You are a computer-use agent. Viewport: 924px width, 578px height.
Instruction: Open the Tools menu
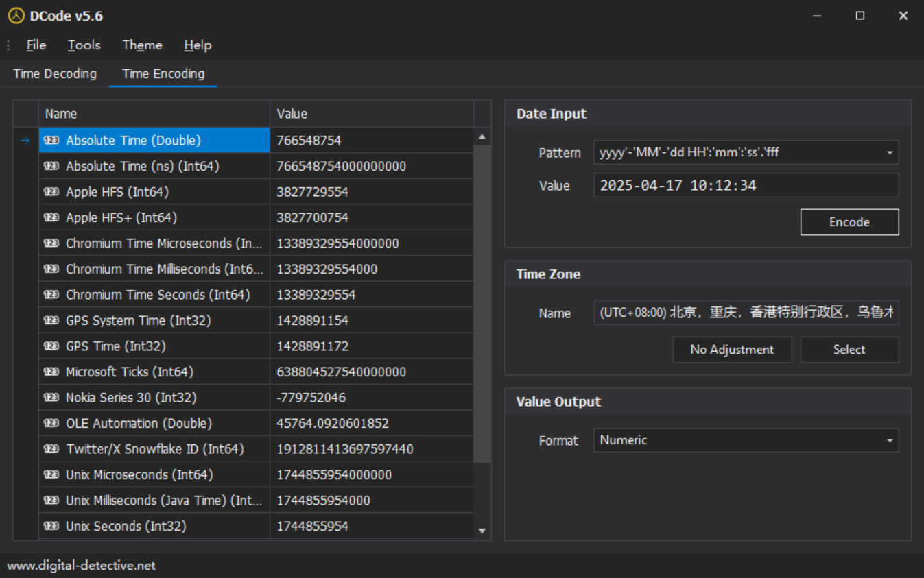pos(84,45)
